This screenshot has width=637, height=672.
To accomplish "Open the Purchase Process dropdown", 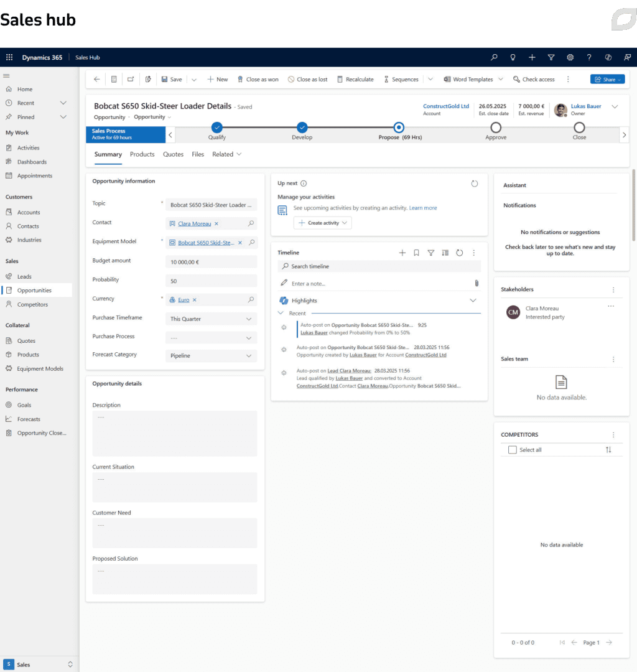I will point(211,338).
